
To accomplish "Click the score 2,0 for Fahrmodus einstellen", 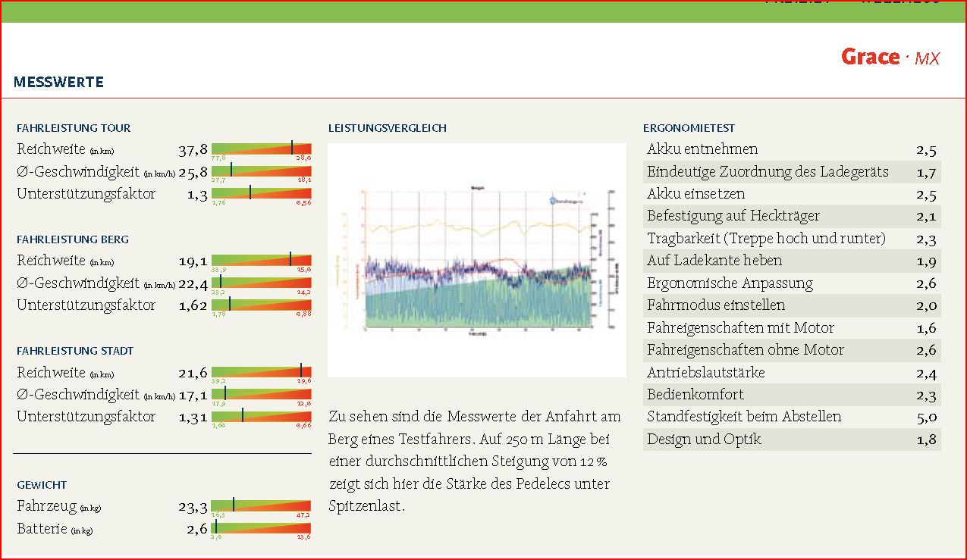I will point(926,306).
